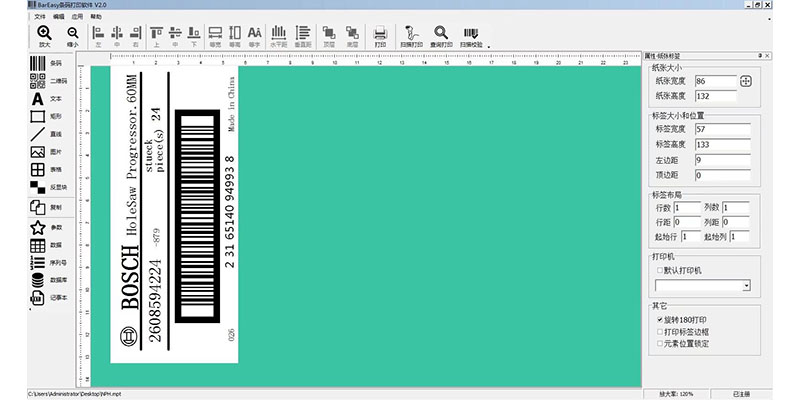Enable element position lock (元素位置锁定)

(x=660, y=343)
